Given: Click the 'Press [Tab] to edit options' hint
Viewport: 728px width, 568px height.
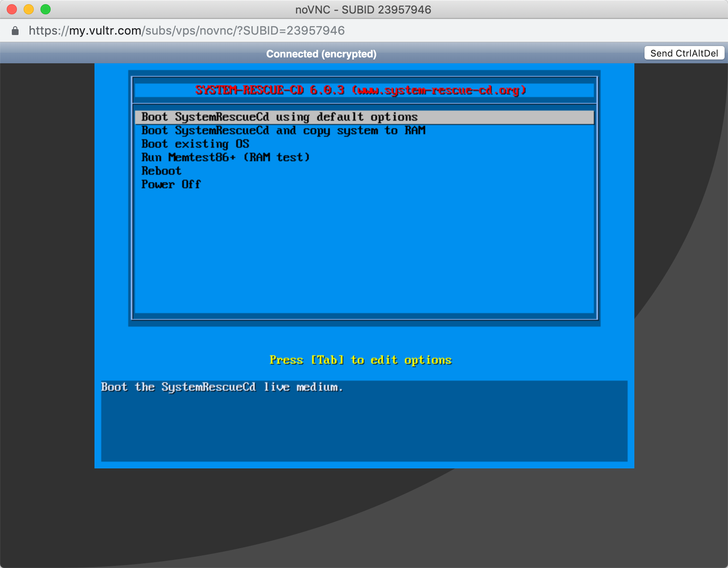Looking at the screenshot, I should pyautogui.click(x=361, y=360).
